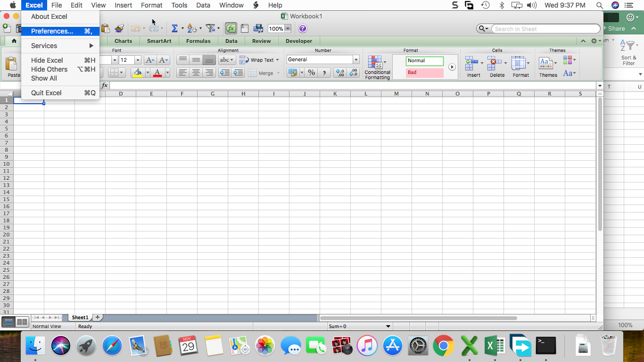Apply percent style button
Image resolution: width=644 pixels, height=362 pixels.
311,73
